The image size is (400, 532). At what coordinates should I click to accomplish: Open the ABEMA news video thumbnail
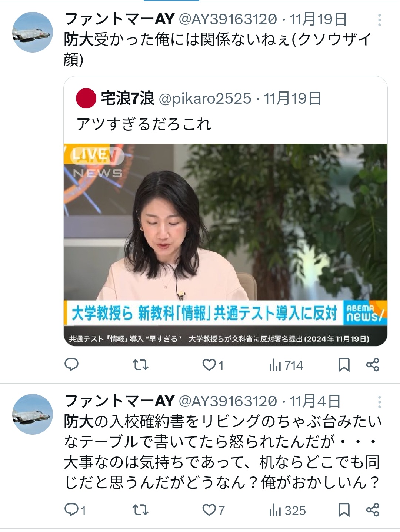[226, 245]
